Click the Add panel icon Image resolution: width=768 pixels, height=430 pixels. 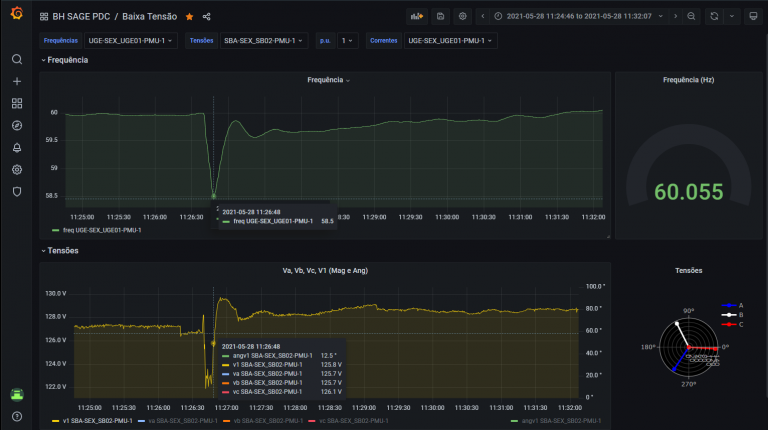[x=417, y=17]
